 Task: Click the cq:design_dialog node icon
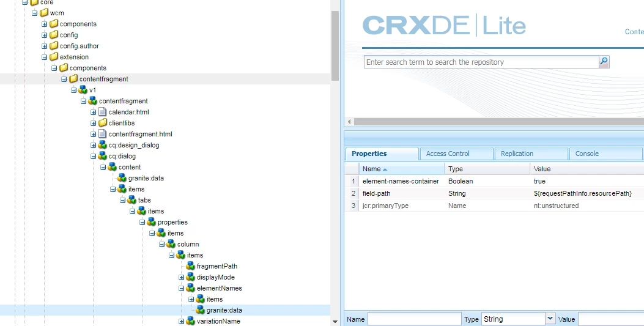(x=103, y=145)
